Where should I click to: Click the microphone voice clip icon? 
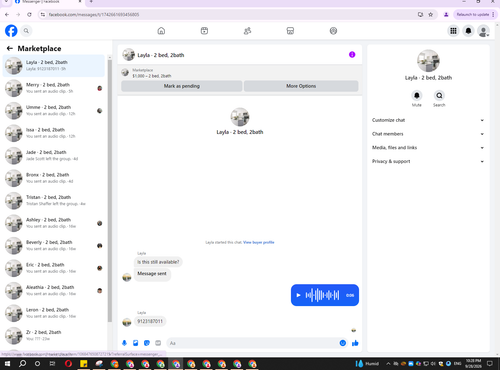pos(124,343)
